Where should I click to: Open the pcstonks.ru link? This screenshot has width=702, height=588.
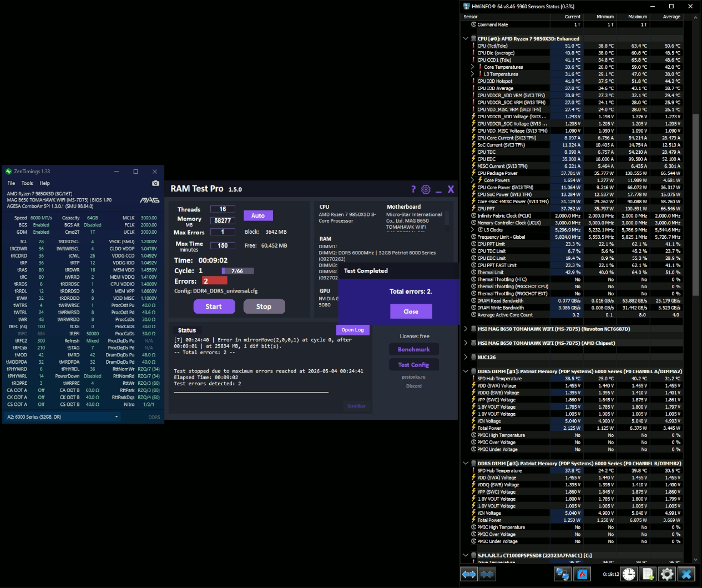[413, 377]
